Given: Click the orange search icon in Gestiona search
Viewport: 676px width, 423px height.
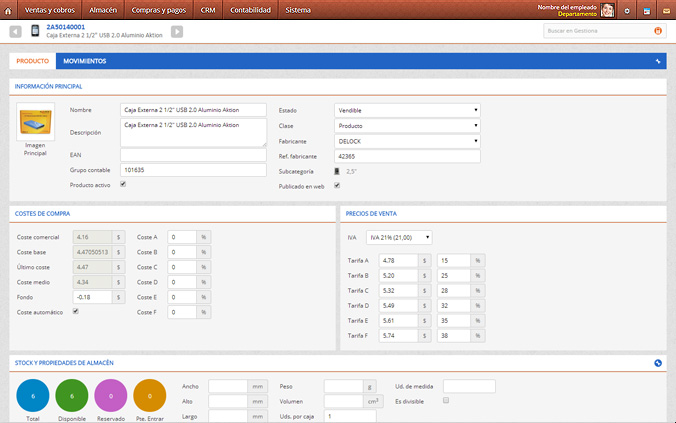Looking at the screenshot, I should click(658, 31).
